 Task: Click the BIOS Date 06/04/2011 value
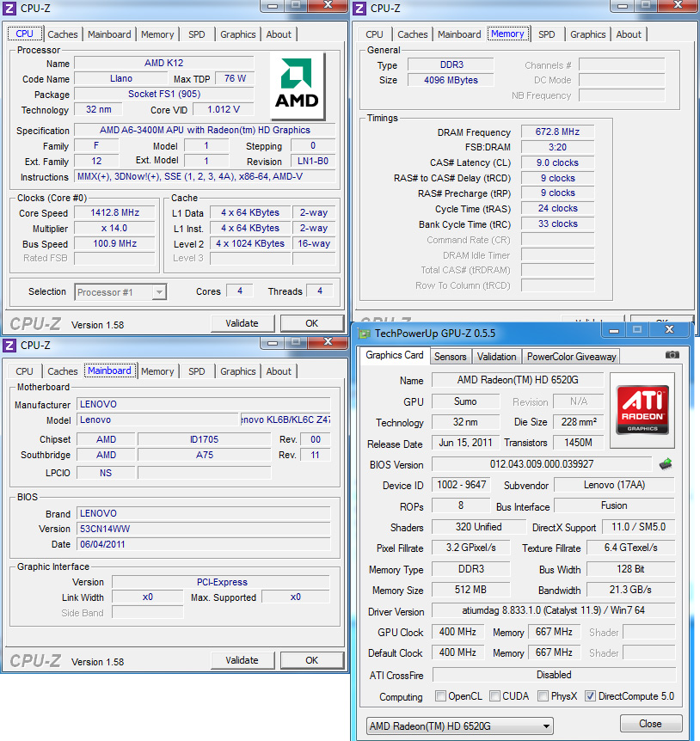click(203, 544)
